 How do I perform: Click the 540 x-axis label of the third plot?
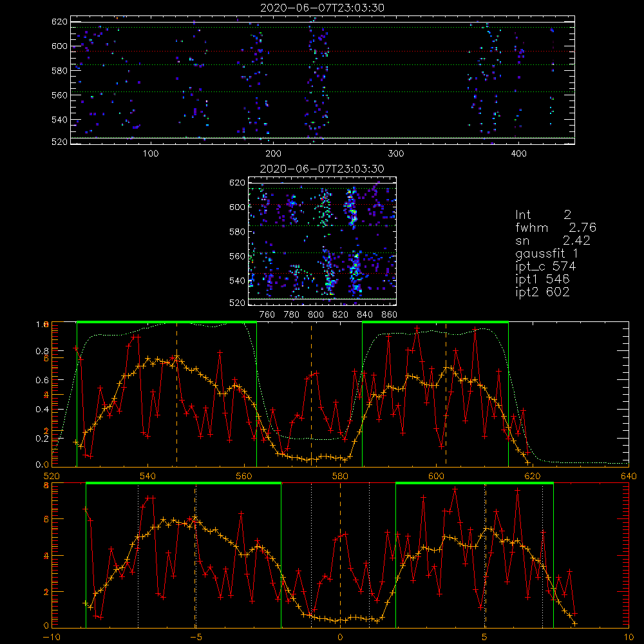click(x=147, y=477)
